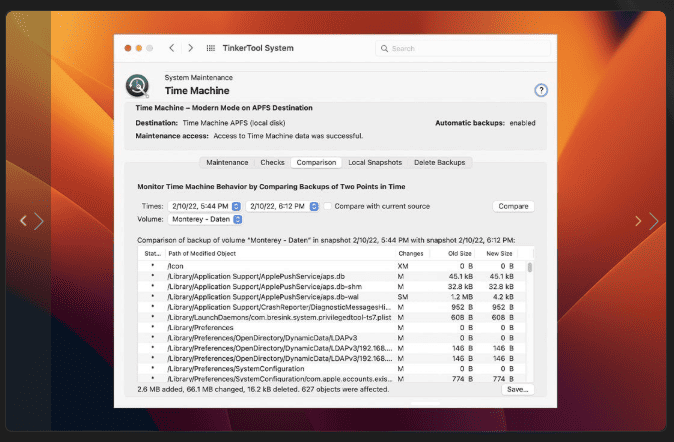The width and height of the screenshot is (674, 442).
Task: Click Time Machine APFS (local disk) destination text
Action: coord(234,123)
